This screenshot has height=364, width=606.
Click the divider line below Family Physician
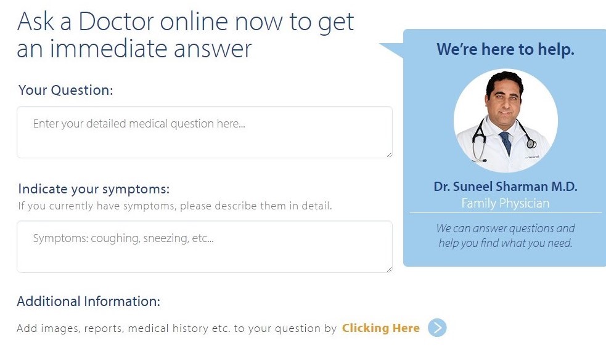point(506,213)
